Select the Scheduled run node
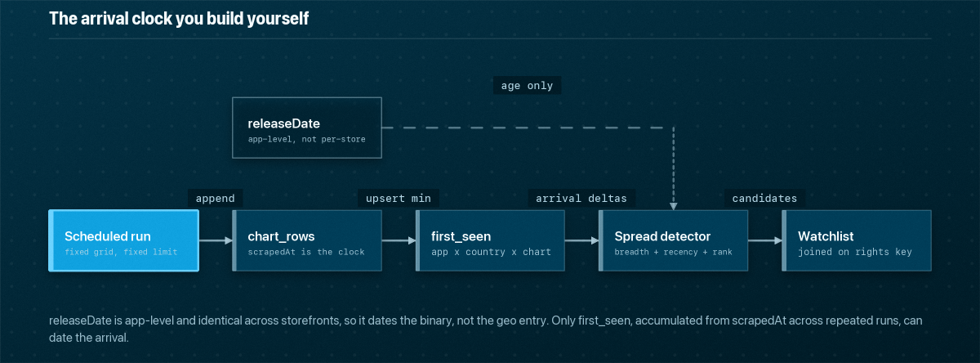 123,241
